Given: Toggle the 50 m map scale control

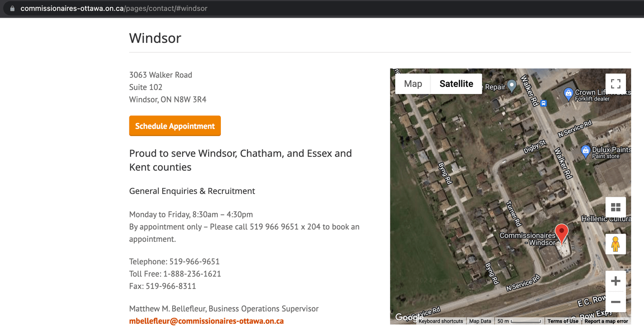Looking at the screenshot, I should pos(519,321).
